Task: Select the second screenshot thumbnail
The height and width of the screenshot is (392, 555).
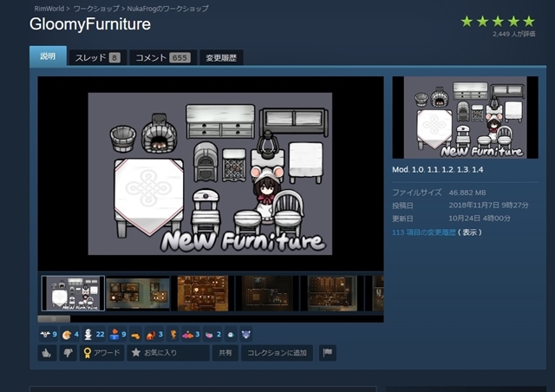Action: (x=138, y=293)
